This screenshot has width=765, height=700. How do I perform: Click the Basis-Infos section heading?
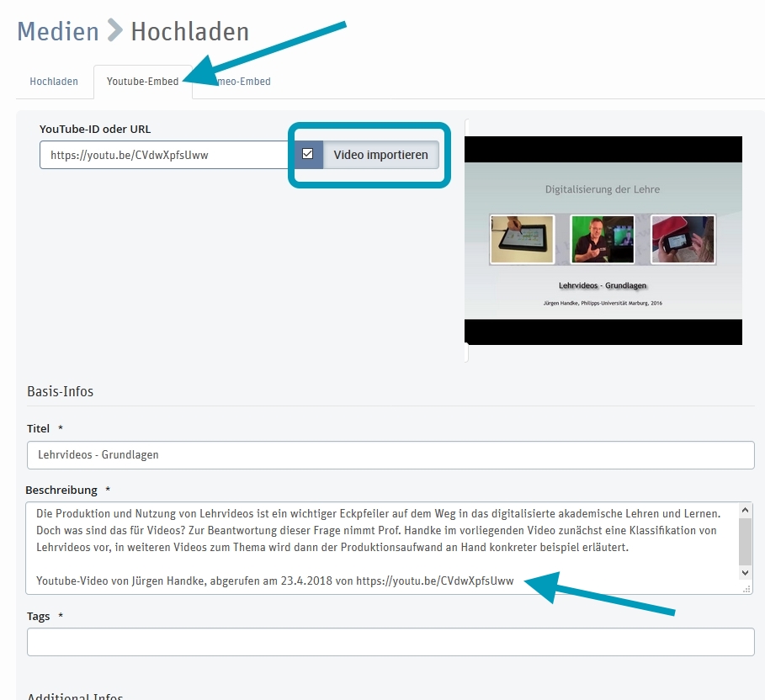(x=60, y=391)
